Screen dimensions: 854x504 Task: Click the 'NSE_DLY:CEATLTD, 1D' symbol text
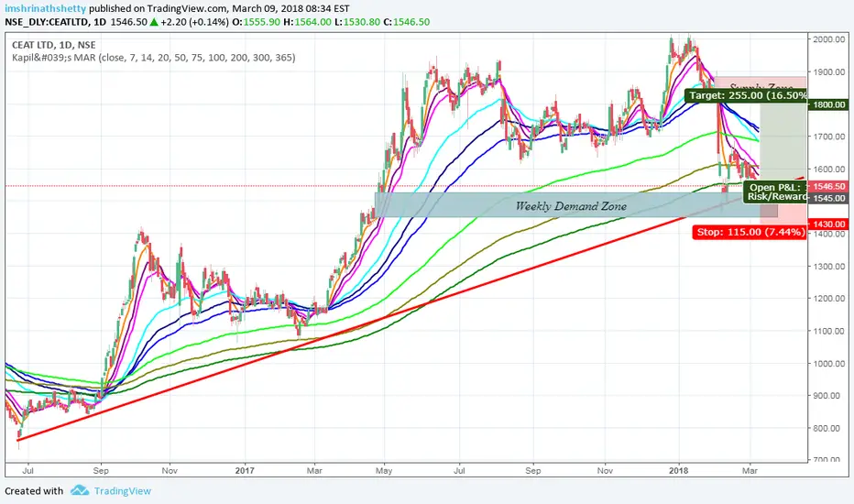56,22
